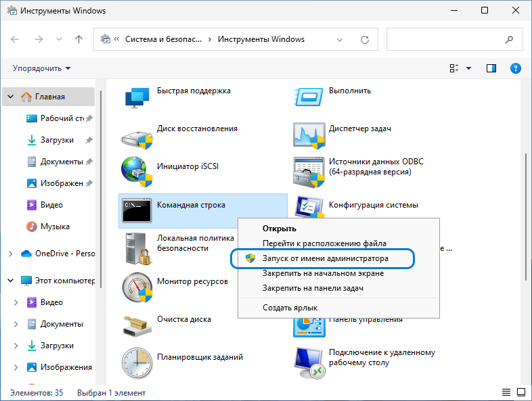Open the view options dropdown arrow
This screenshot has width=532, height=401.
468,68
